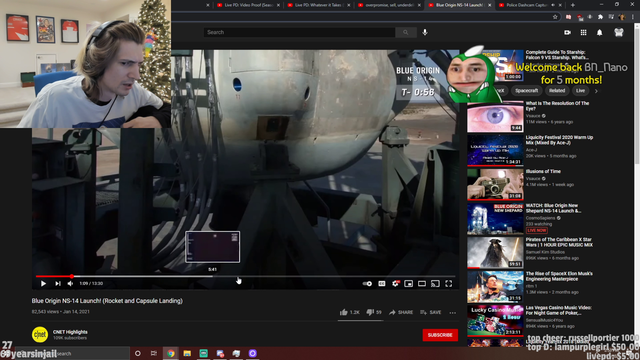
Task: Open more actions ellipsis below video
Action: [453, 313]
